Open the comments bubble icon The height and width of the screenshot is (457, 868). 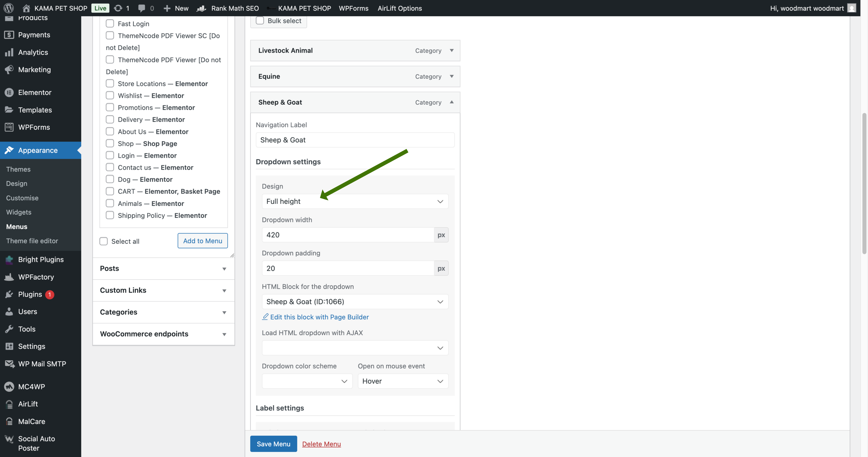pyautogui.click(x=141, y=8)
